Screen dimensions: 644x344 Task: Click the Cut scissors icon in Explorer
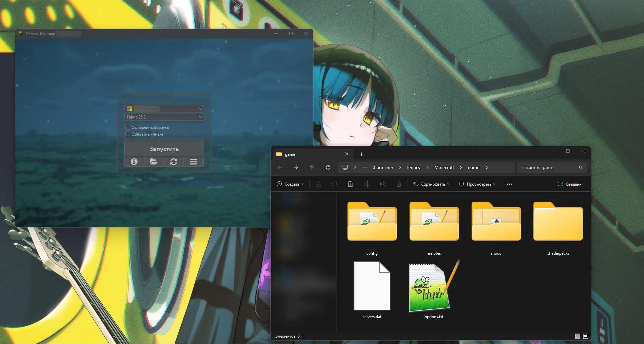[x=318, y=184]
